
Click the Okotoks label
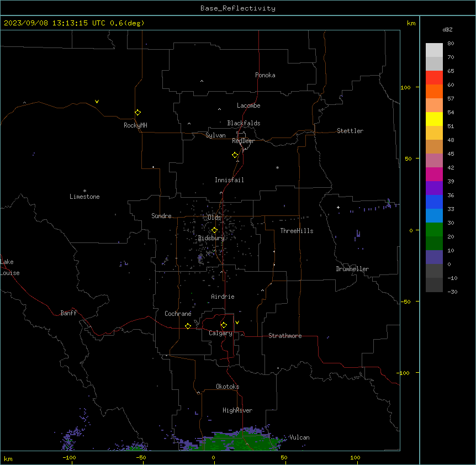point(228,387)
